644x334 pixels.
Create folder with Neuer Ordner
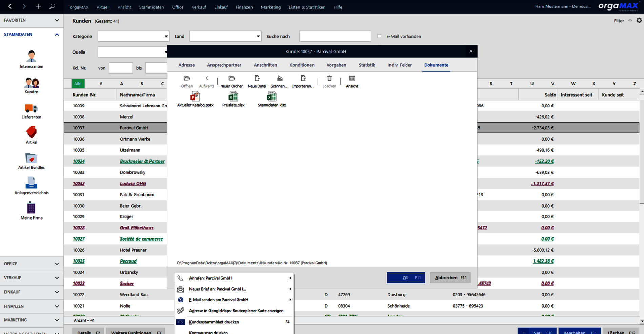click(232, 82)
